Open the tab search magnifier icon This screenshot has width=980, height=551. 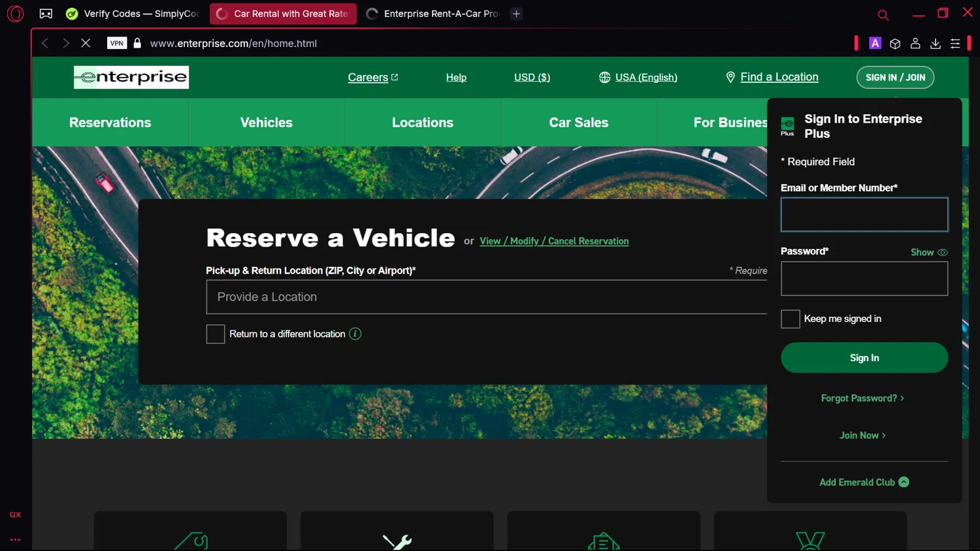(883, 14)
